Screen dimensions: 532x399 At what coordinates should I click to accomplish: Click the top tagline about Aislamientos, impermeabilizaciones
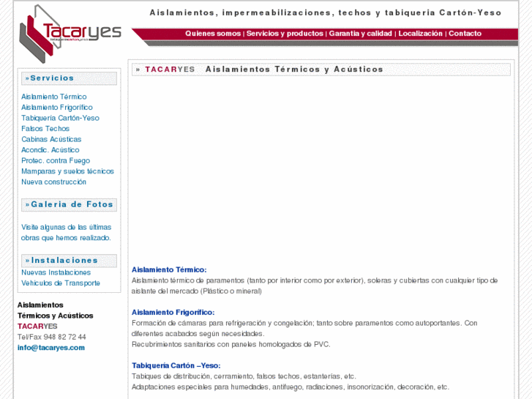(326, 13)
